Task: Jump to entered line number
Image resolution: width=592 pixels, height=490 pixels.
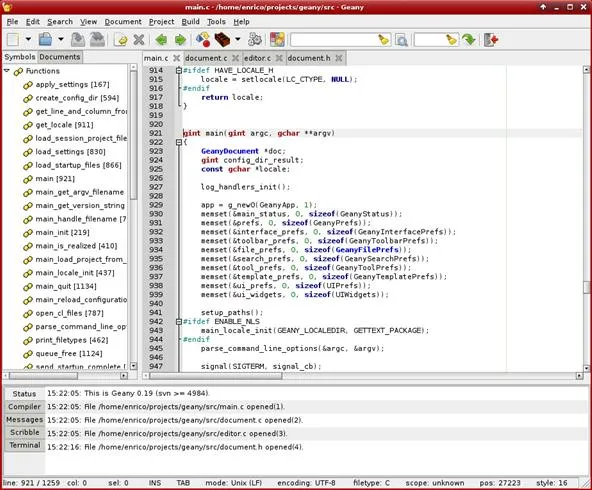Action: (x=469, y=40)
